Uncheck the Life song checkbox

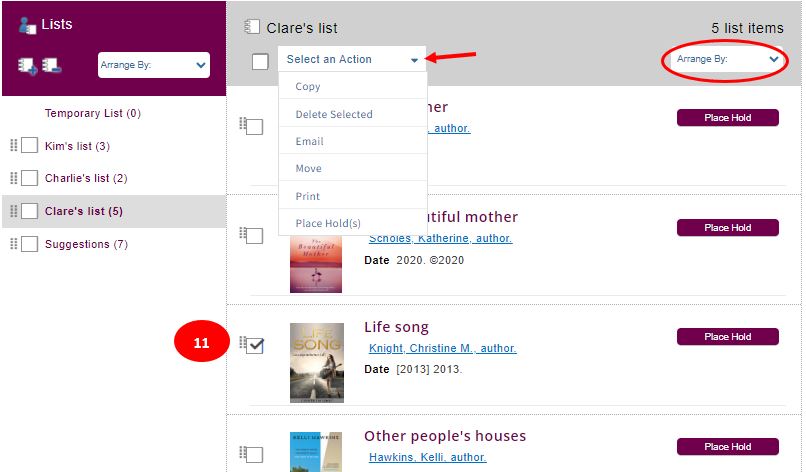tap(255, 346)
